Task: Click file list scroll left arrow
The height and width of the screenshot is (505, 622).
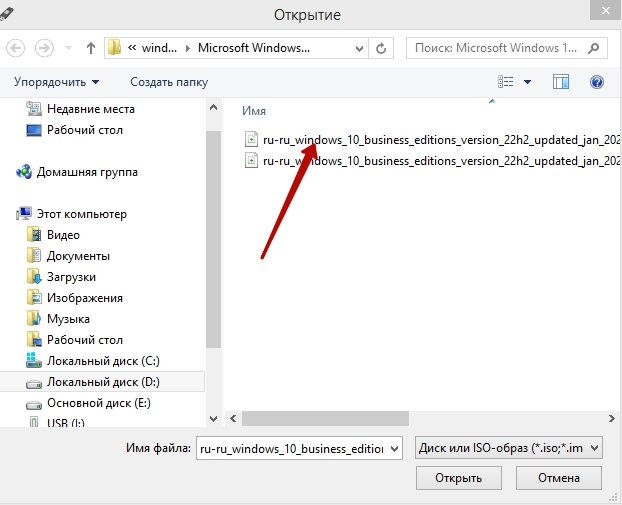Action: pos(233,419)
